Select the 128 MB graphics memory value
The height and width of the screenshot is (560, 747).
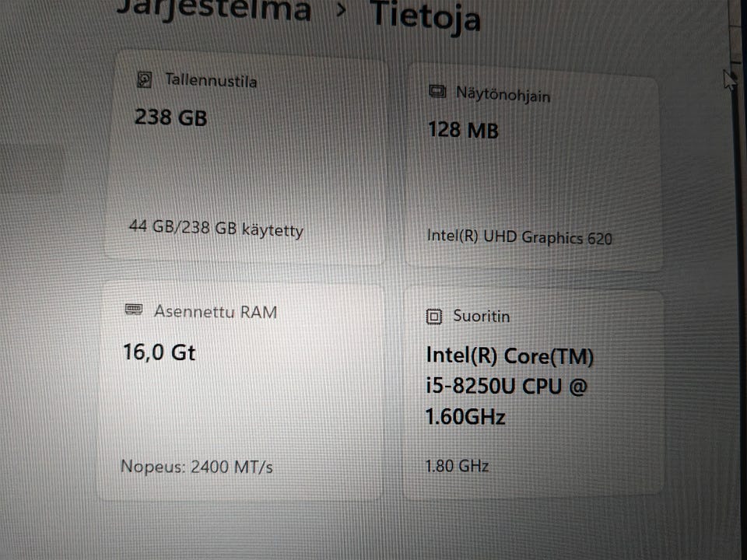click(463, 130)
